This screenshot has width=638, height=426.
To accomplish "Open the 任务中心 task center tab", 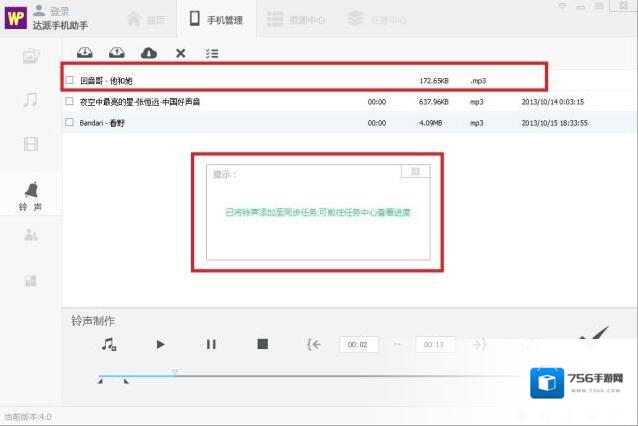I will (x=376, y=19).
